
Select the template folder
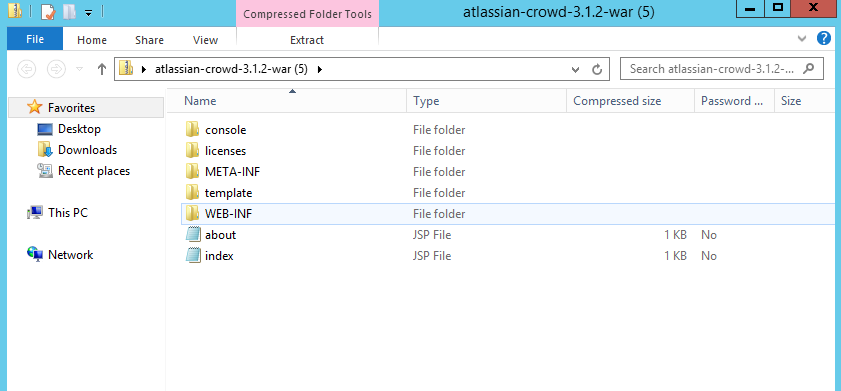pos(228,193)
